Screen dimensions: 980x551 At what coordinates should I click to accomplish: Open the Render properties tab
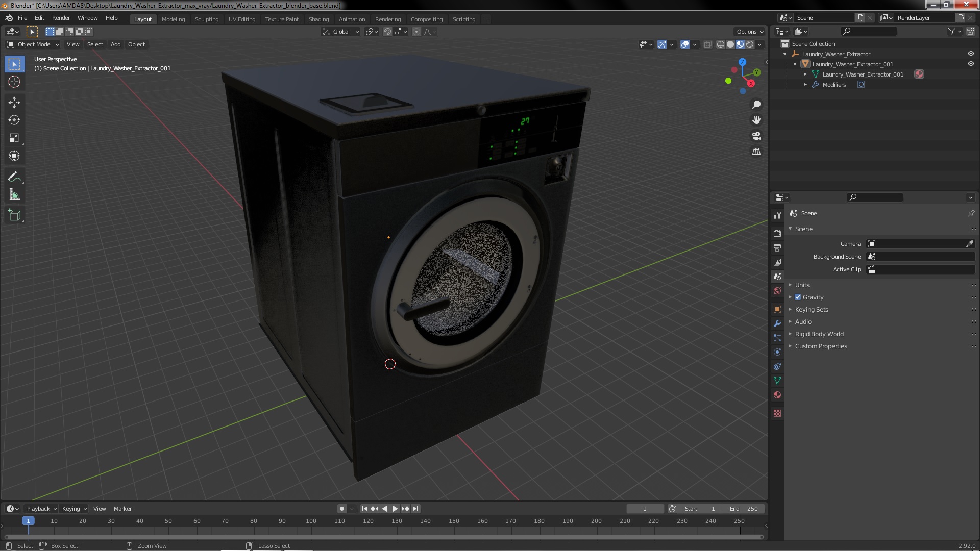777,233
